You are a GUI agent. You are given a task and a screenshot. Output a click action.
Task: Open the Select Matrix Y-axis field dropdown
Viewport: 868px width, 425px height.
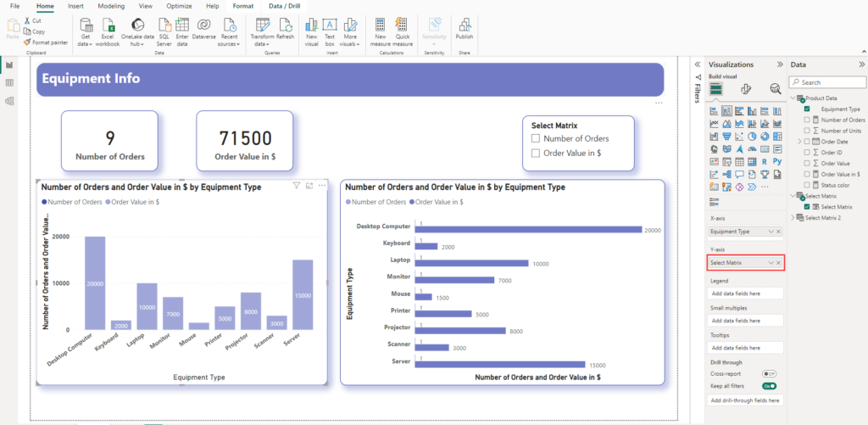[770, 263]
